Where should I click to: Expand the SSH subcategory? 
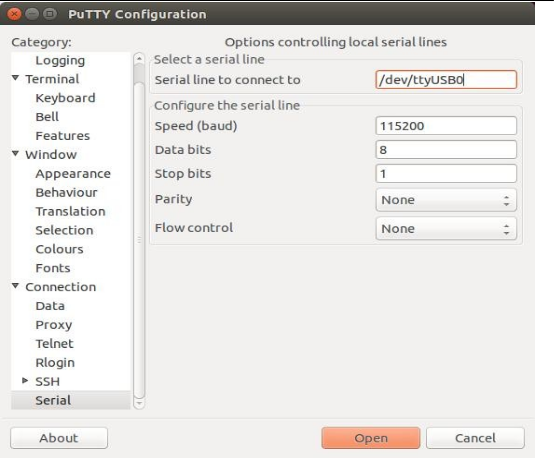[25, 380]
